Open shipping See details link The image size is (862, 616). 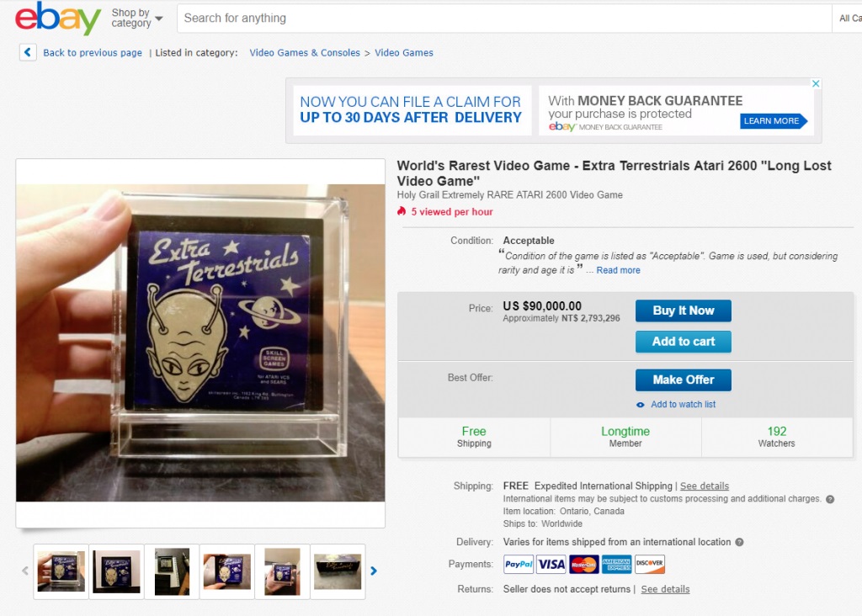click(705, 486)
